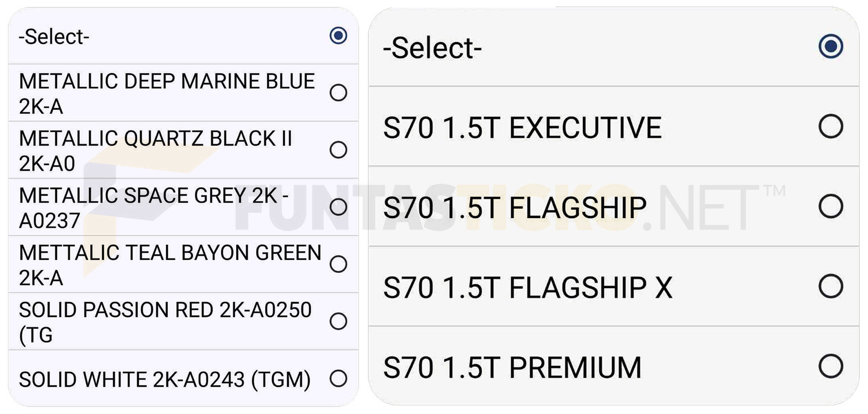
Task: Select Mettalic Teal Bayon Green radio button
Action: [x=338, y=264]
